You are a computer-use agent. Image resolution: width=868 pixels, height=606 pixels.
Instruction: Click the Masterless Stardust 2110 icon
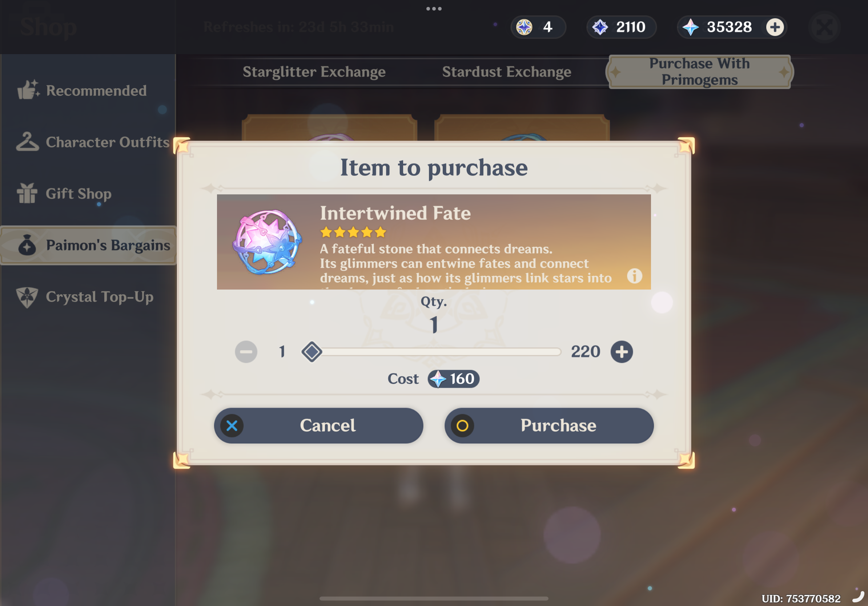coord(600,27)
